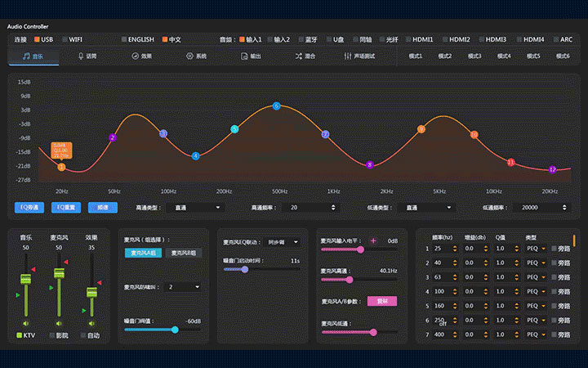Select EQ node 9 on curve
Viewport: 588px width, 368px height.
point(421,129)
